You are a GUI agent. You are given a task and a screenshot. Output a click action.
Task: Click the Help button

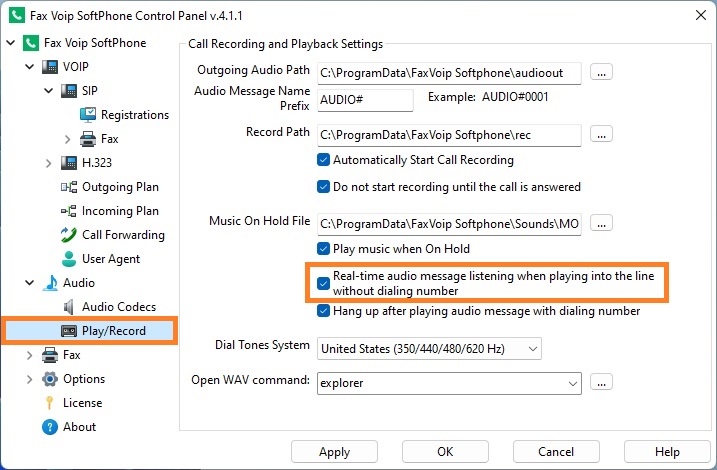(667, 452)
